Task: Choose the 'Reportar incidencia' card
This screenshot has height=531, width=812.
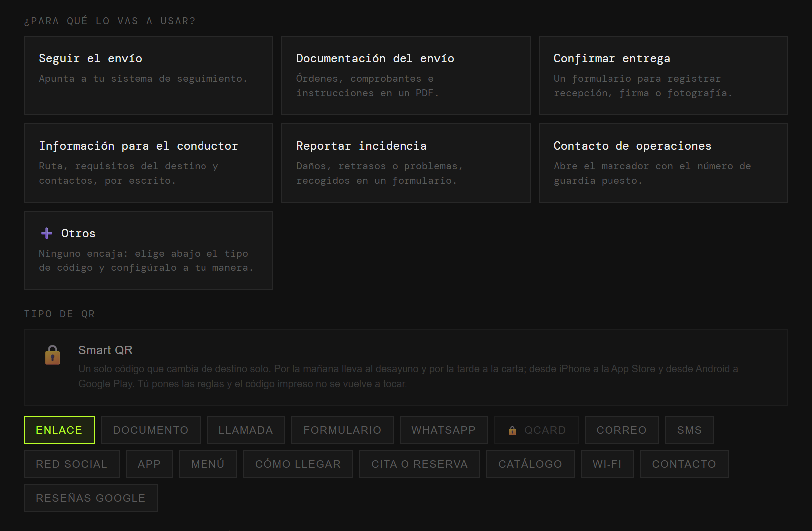Action: [406, 163]
